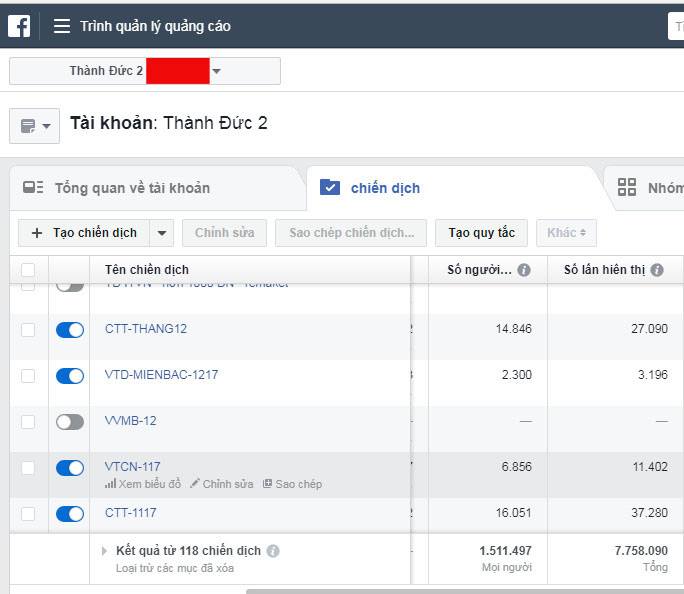Viewport: 684px width, 594px height.
Task: Open the Thành Đức 2 account selector
Action: tap(145, 71)
